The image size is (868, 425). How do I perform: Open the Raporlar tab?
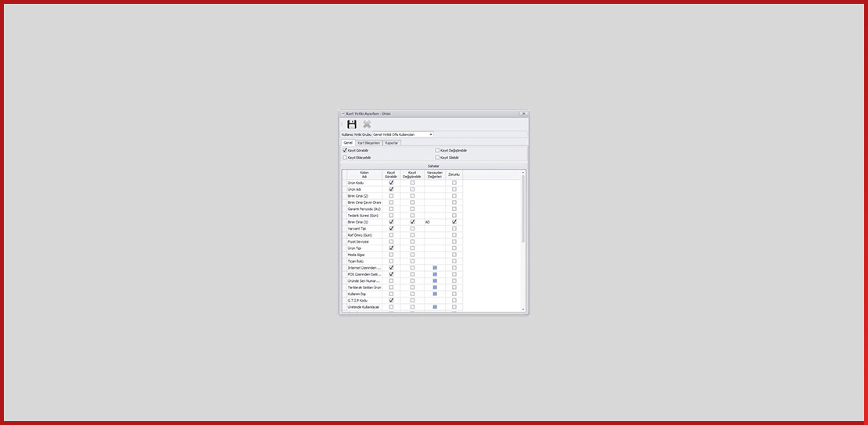click(392, 143)
